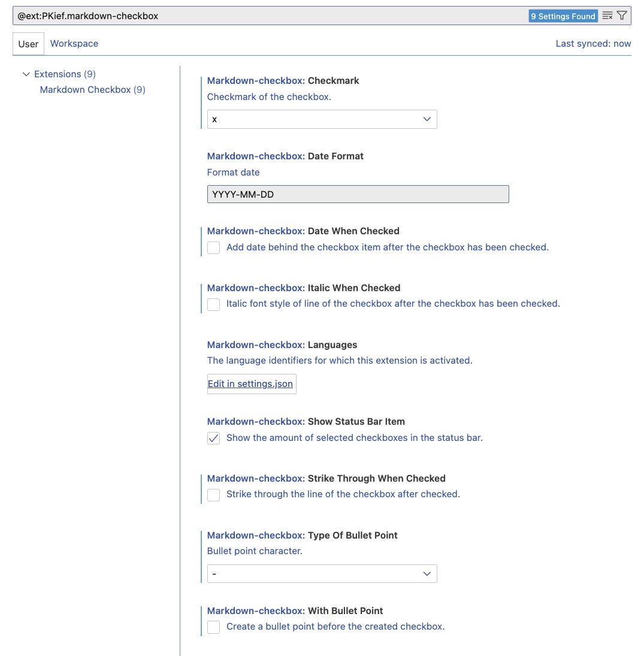
Task: Uncheck Show Status Bar Item checkbox
Action: tap(214, 438)
